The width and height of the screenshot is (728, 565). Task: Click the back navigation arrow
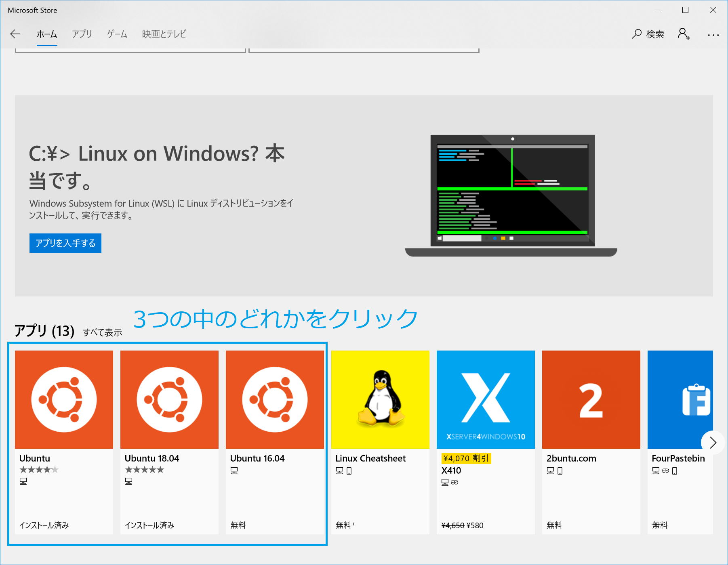(x=15, y=34)
